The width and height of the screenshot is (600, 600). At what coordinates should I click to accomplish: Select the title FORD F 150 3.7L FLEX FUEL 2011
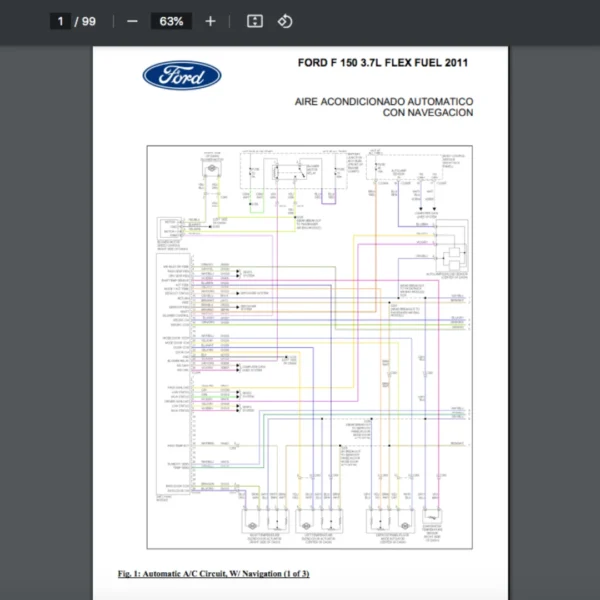tap(383, 63)
